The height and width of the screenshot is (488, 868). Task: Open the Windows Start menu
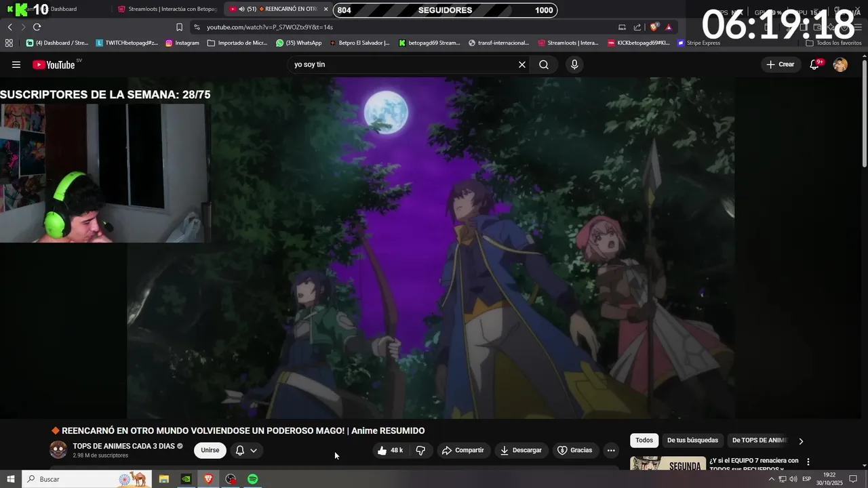[x=10, y=479]
